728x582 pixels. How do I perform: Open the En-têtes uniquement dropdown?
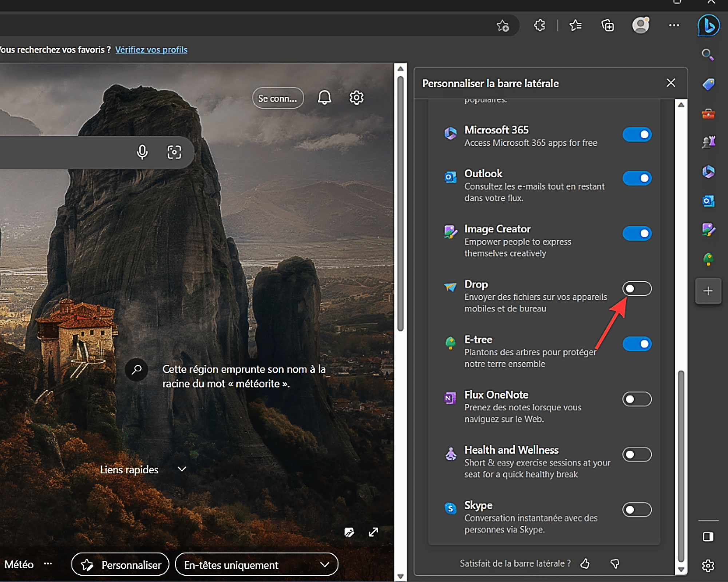(x=257, y=565)
